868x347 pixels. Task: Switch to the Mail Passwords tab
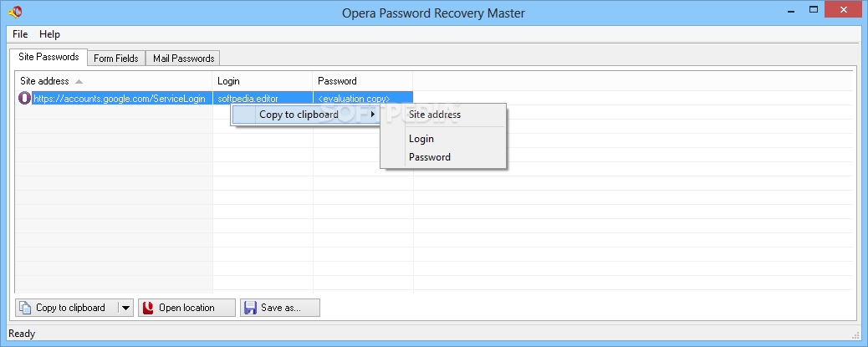coord(183,59)
